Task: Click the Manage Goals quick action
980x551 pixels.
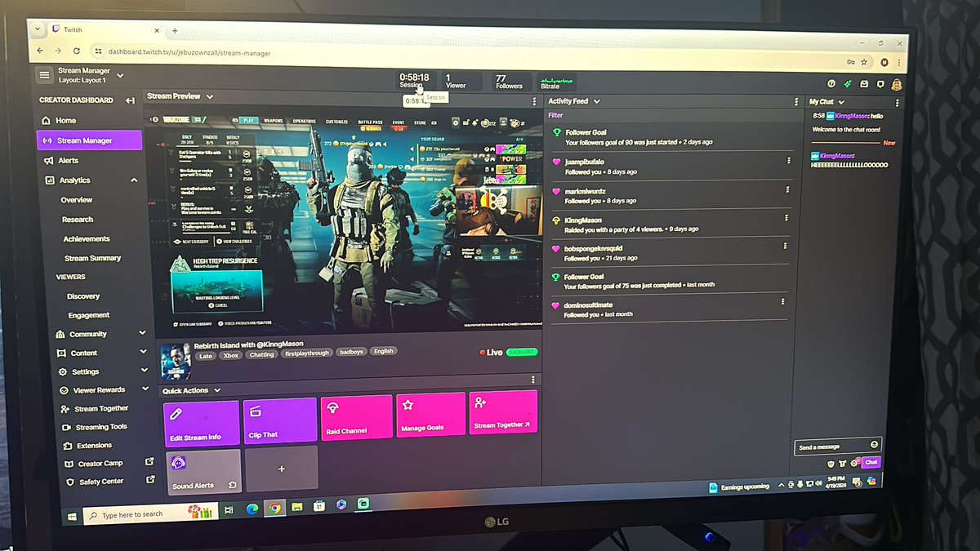Action: 431,415
